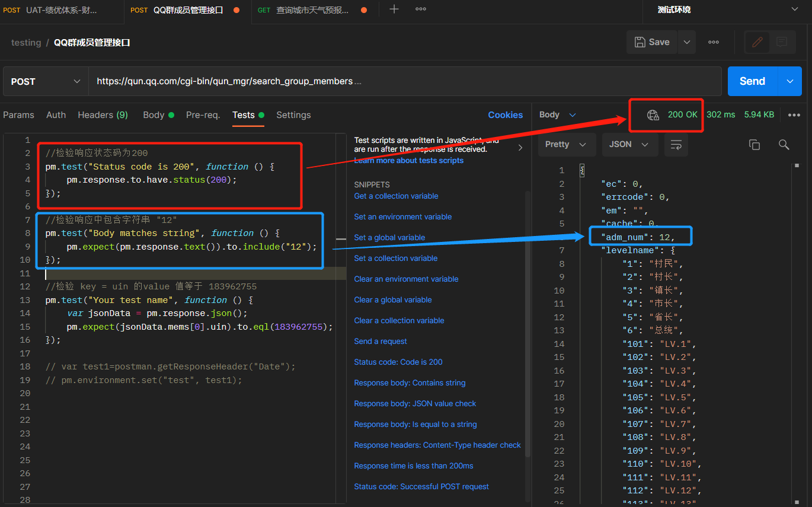
Task: Open the Params tab
Action: (18, 115)
